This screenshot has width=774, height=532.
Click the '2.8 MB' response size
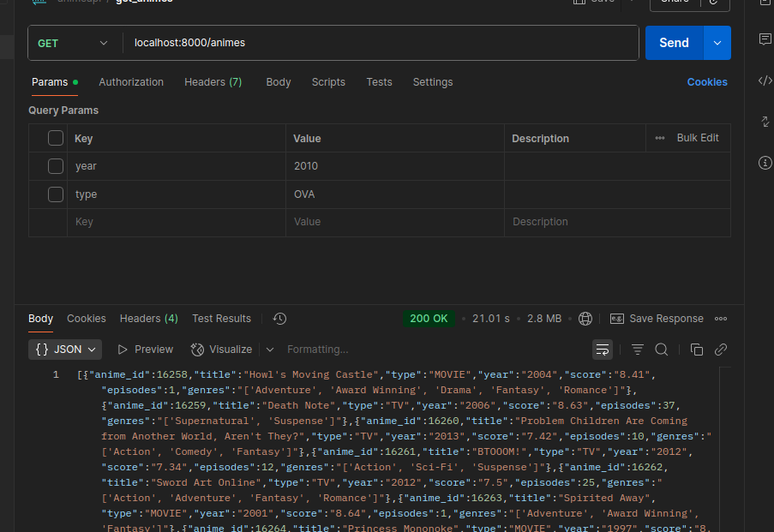pos(544,319)
